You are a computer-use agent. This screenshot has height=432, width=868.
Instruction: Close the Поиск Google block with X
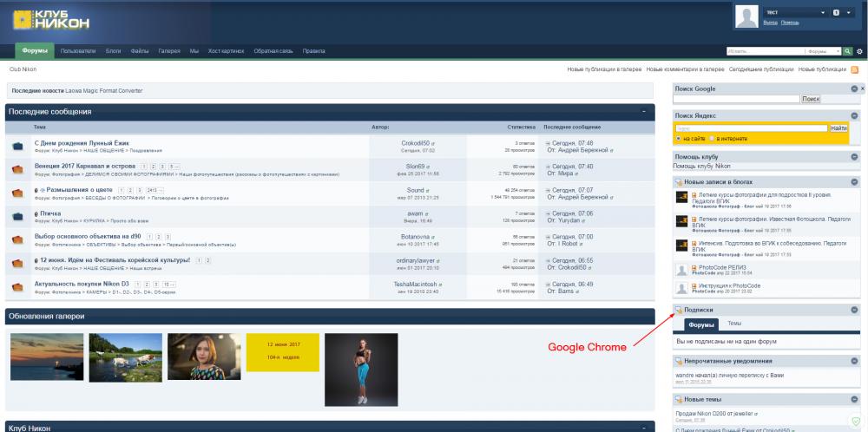(x=863, y=88)
